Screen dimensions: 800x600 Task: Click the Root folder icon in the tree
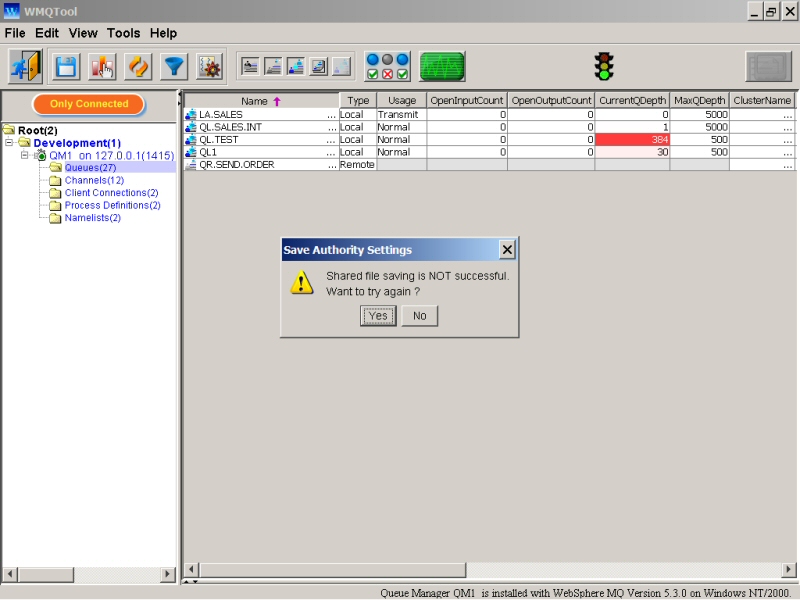click(9, 129)
